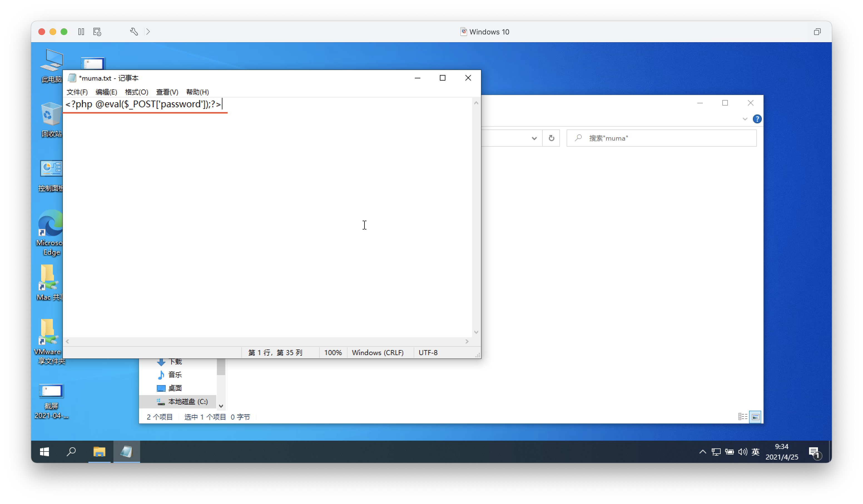The height and width of the screenshot is (504, 863).
Task: Select Local Disk (C:) in navigation pane
Action: coord(182,401)
